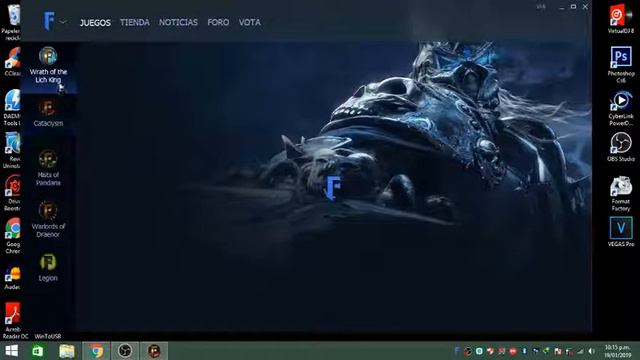
Task: Click the volume icon in the system tray
Action: 591,351
